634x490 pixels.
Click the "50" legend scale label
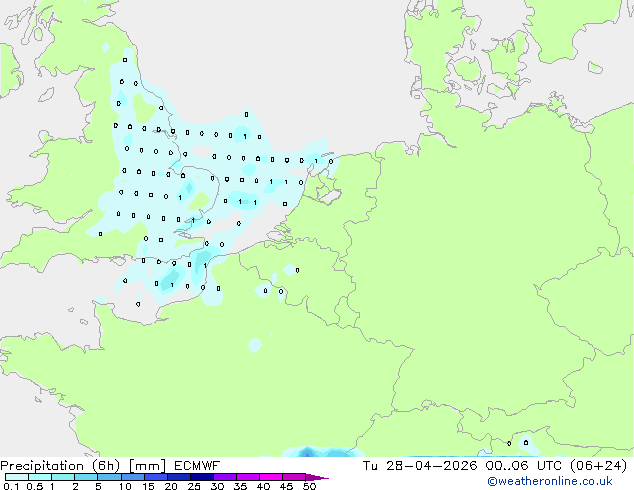pos(309,486)
